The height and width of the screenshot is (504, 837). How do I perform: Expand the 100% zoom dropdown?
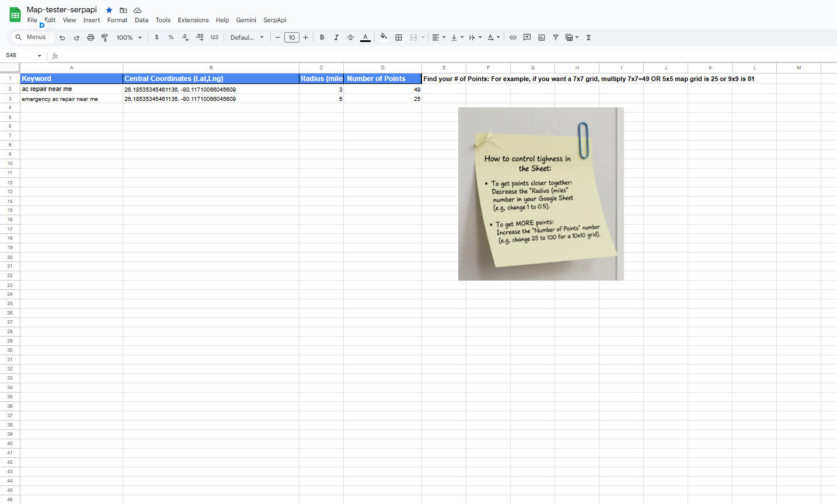(129, 37)
